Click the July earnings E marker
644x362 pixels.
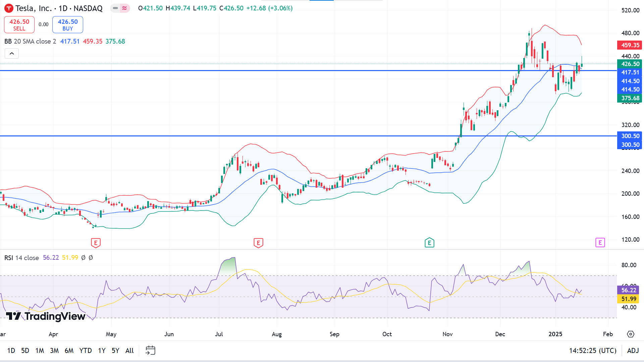point(258,243)
